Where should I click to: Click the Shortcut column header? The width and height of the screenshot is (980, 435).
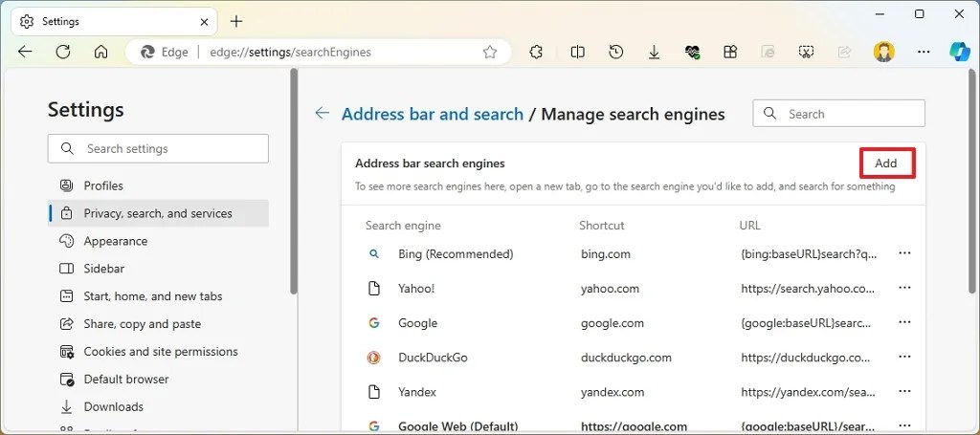pos(601,226)
